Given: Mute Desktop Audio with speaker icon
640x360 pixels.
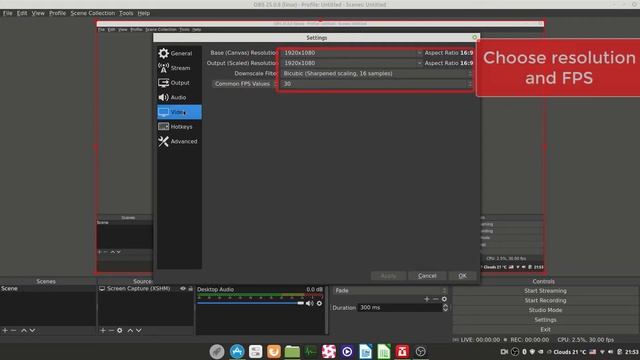Looking at the screenshot, I should point(310,303).
